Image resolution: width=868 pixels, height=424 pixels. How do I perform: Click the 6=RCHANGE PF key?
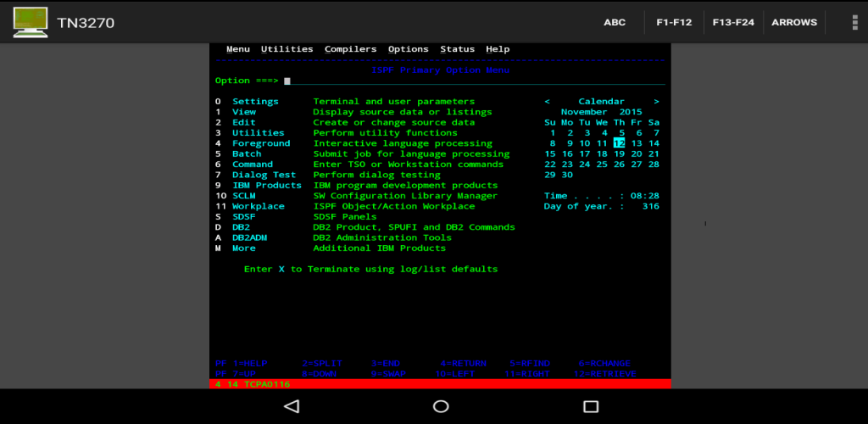point(604,364)
